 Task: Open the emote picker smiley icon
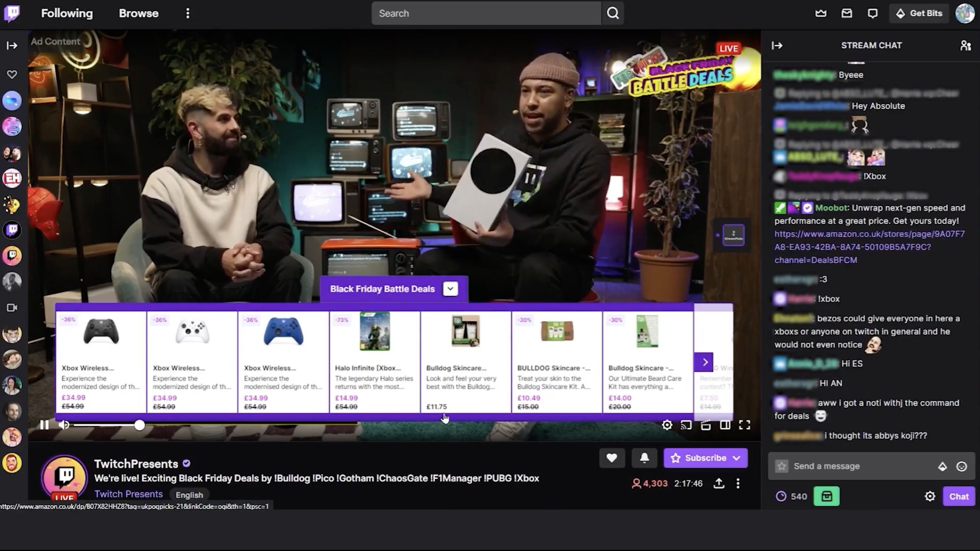pyautogui.click(x=961, y=466)
